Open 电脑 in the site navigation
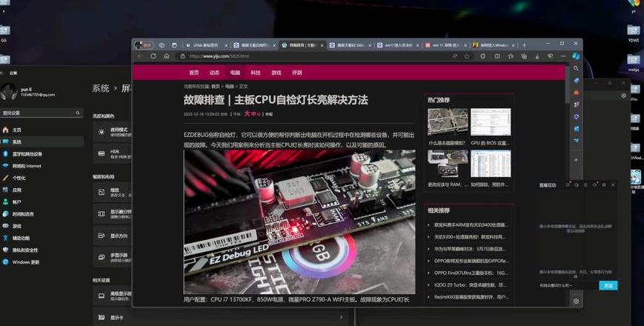The image size is (644, 326). [x=235, y=73]
